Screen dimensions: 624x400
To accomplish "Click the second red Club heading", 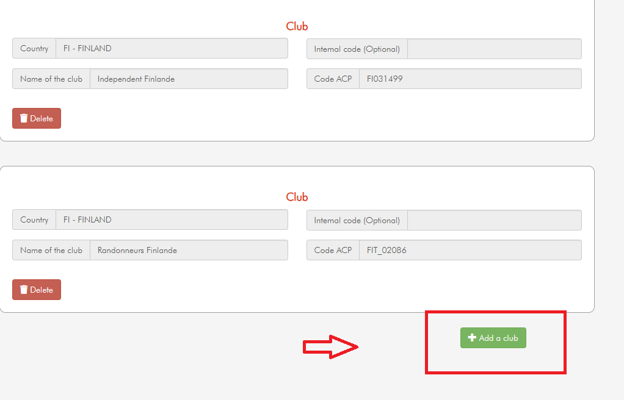I will pyautogui.click(x=297, y=197).
